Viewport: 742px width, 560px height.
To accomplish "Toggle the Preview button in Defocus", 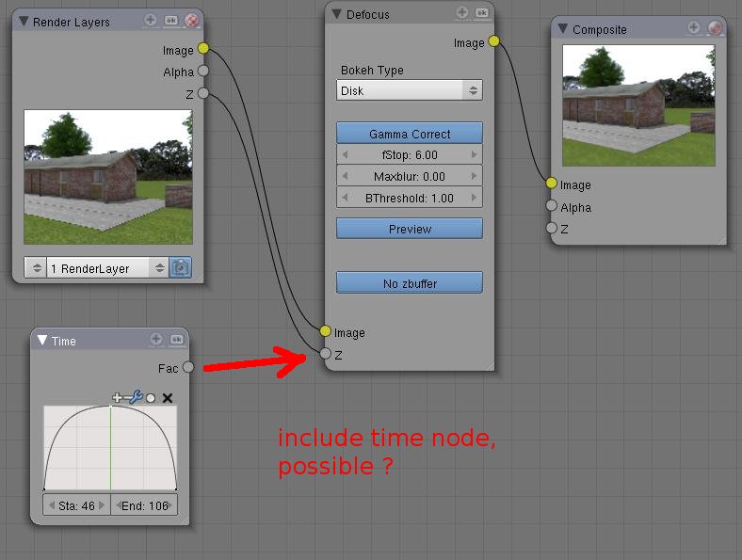I will point(410,229).
